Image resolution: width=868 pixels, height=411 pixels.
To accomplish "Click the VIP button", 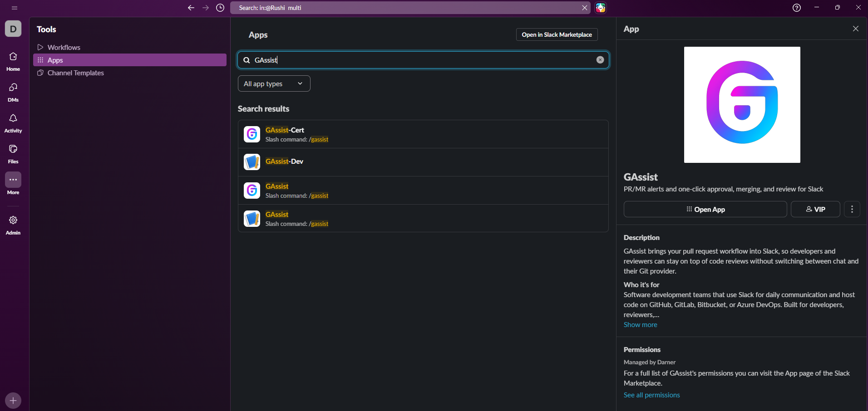I will (x=815, y=209).
